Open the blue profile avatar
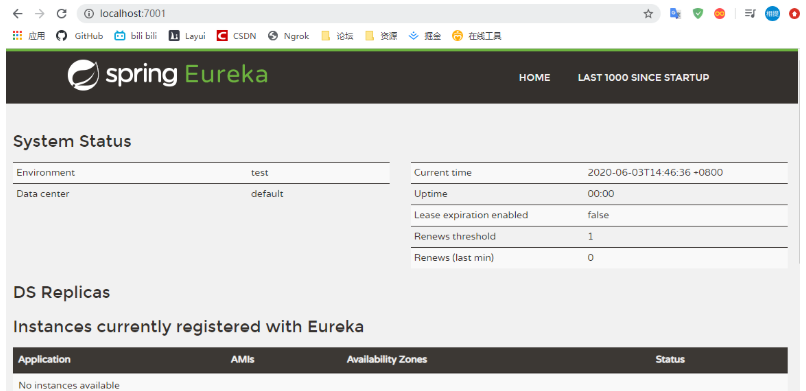806x391 pixels. (x=772, y=14)
